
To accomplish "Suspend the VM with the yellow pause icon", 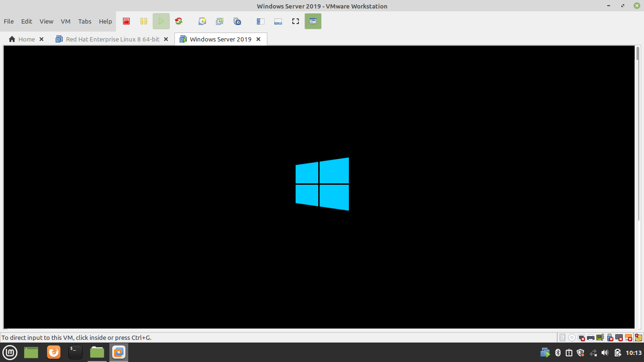I will [144, 21].
